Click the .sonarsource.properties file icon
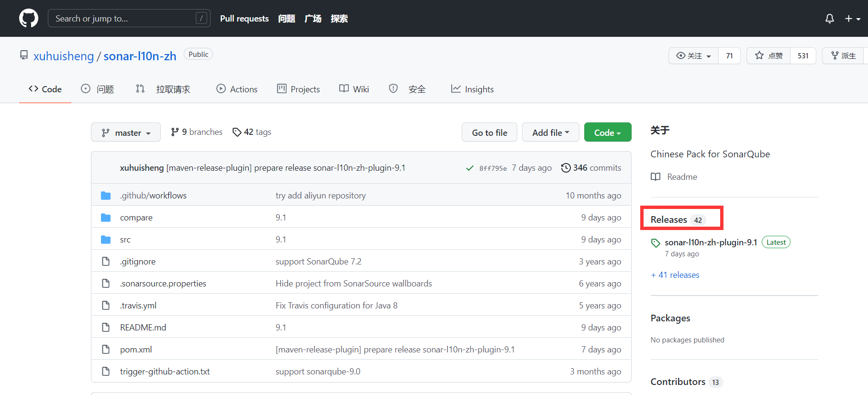 tap(106, 284)
